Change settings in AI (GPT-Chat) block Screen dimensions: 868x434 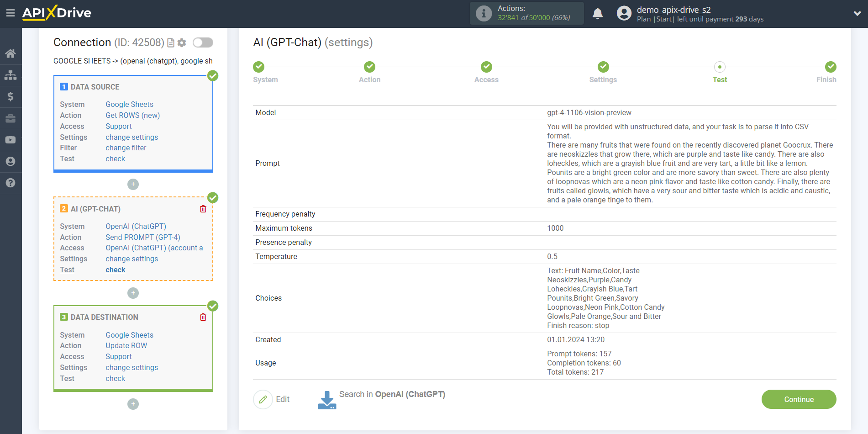tap(132, 259)
